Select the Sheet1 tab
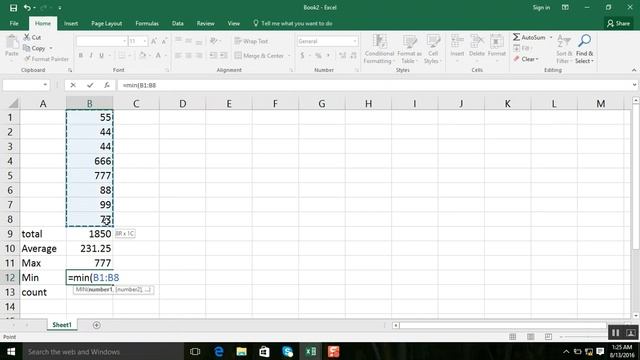Image resolution: width=640 pixels, height=360 pixels. click(x=62, y=325)
